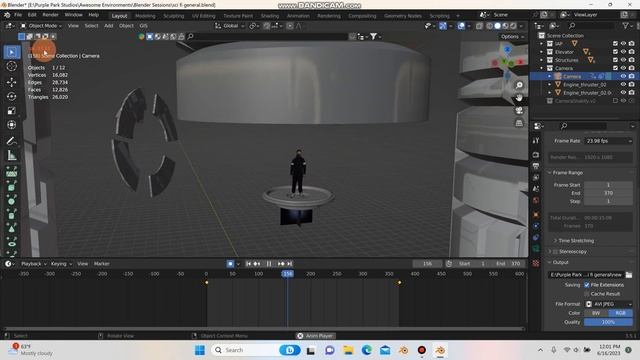This screenshot has height=360, width=640.
Task: Jump to first frame in timeline
Action: pos(248,264)
